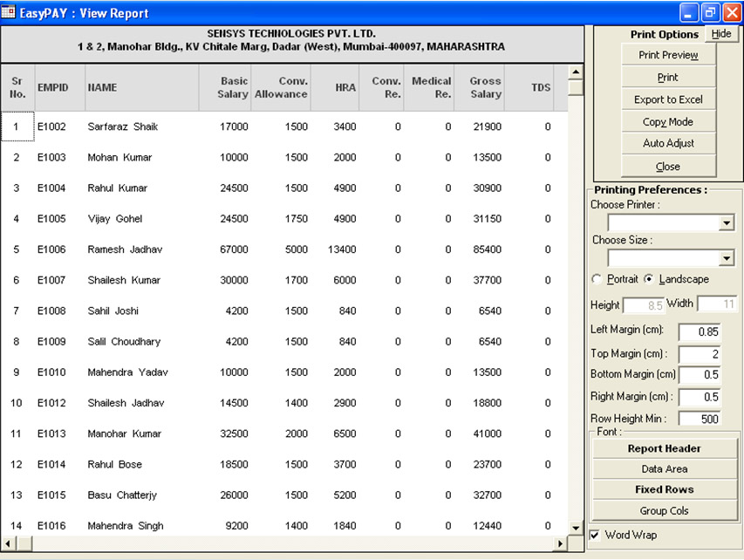Screen dimensions: 744x560
Task: Click the Width input field
Action: pos(717,304)
